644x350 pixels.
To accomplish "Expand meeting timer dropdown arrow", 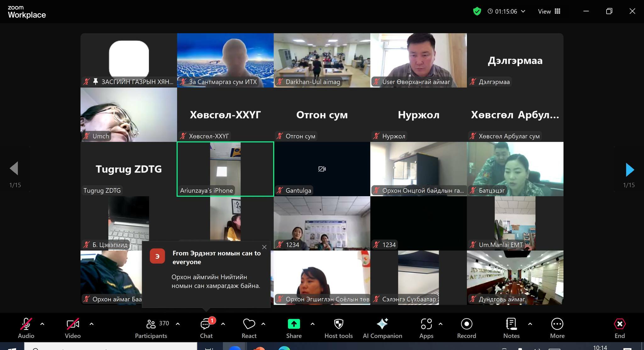I will click(x=523, y=11).
